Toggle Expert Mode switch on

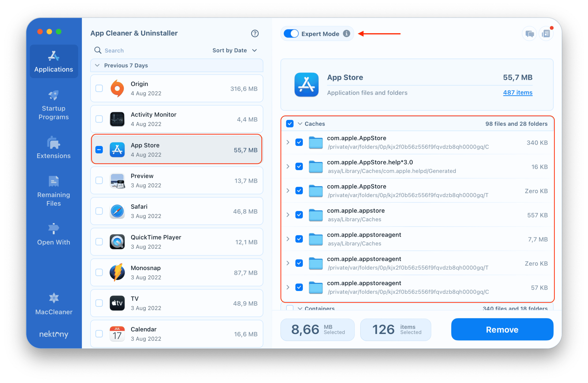pos(292,34)
